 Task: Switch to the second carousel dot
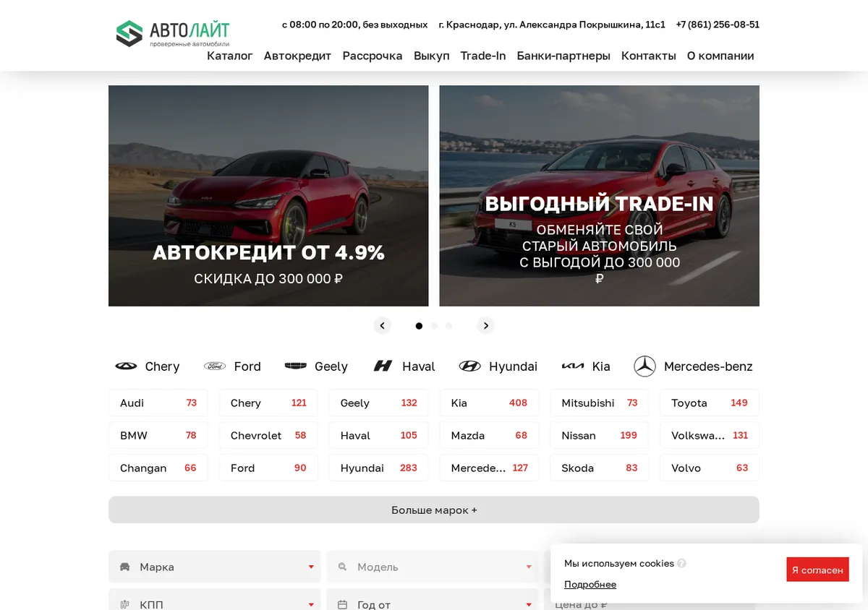click(434, 326)
